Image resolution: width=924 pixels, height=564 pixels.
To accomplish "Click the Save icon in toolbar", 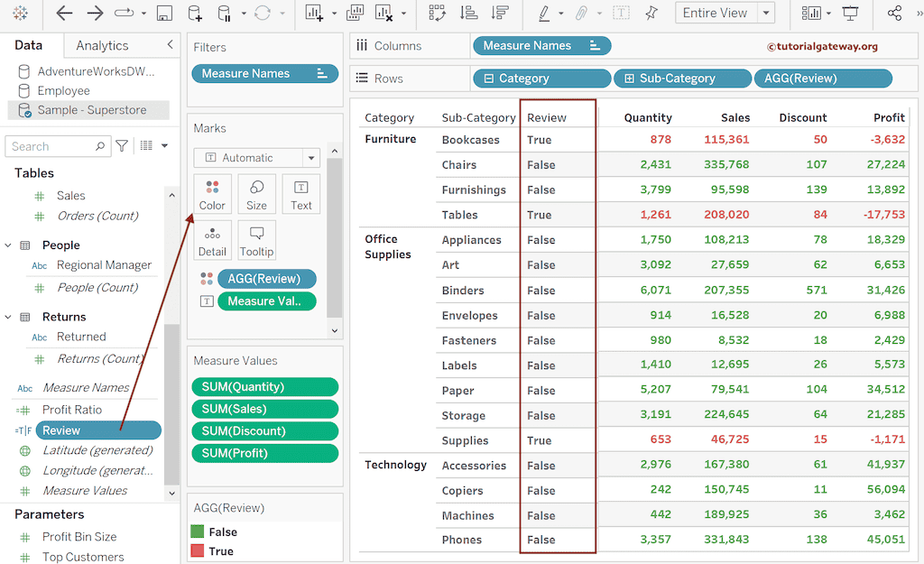I will (x=164, y=14).
